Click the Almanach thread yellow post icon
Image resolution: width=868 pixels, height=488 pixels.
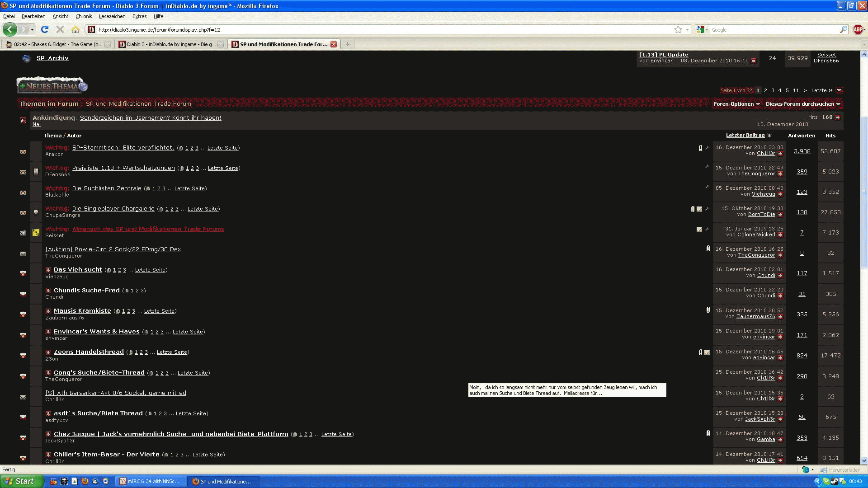(36, 232)
